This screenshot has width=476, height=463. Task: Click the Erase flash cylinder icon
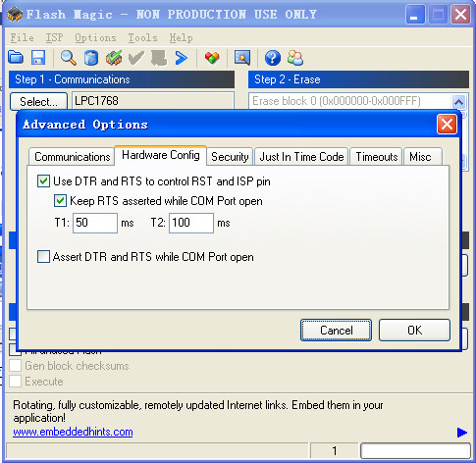[91, 58]
